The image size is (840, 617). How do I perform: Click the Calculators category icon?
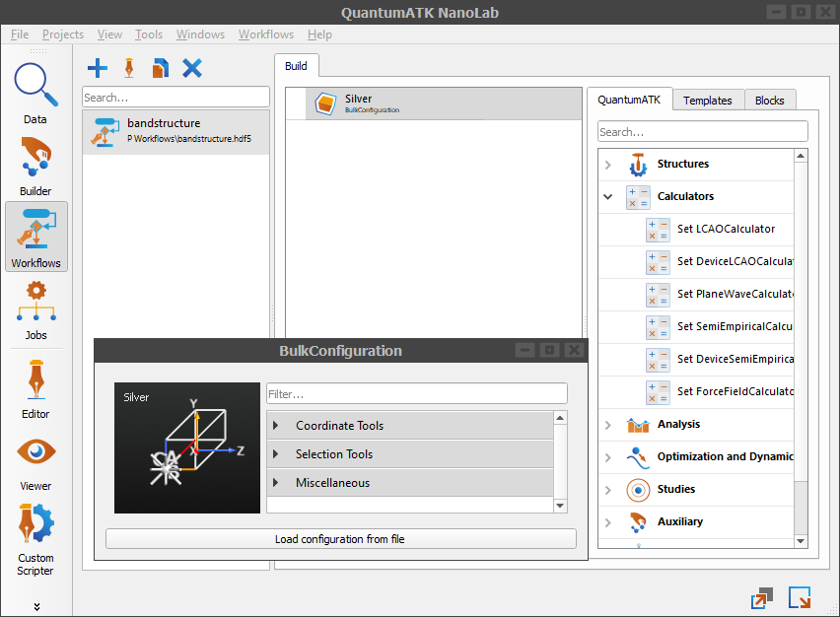click(x=638, y=197)
